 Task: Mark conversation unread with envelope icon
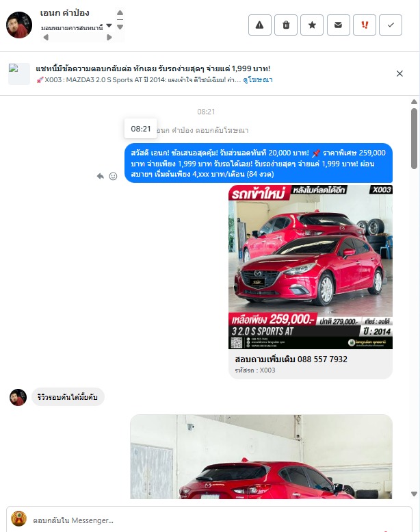[x=339, y=25]
